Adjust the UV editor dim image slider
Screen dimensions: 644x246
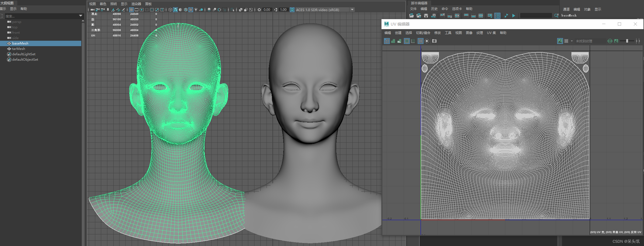[x=627, y=41]
